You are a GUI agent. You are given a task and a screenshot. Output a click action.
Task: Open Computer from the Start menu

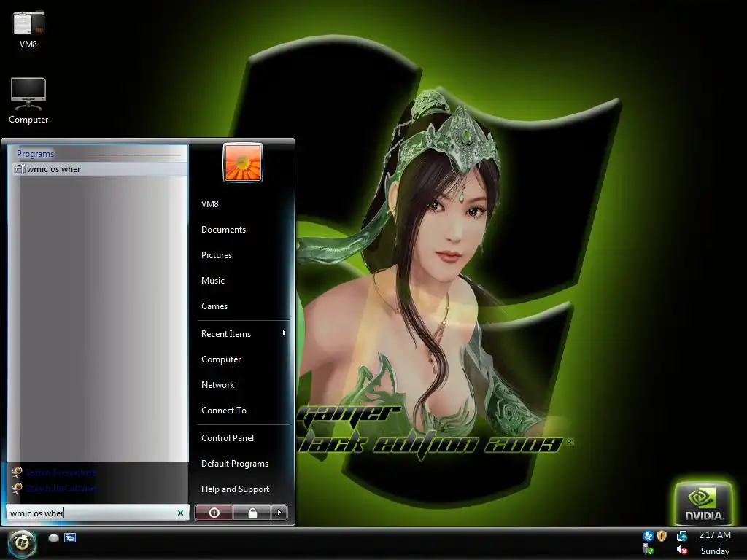click(221, 359)
